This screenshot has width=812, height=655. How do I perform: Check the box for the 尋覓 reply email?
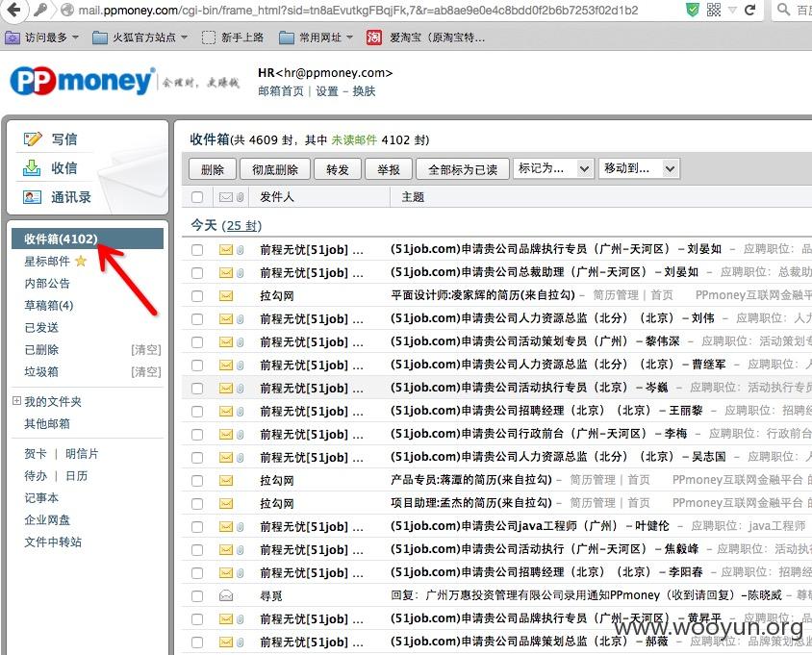click(x=197, y=596)
